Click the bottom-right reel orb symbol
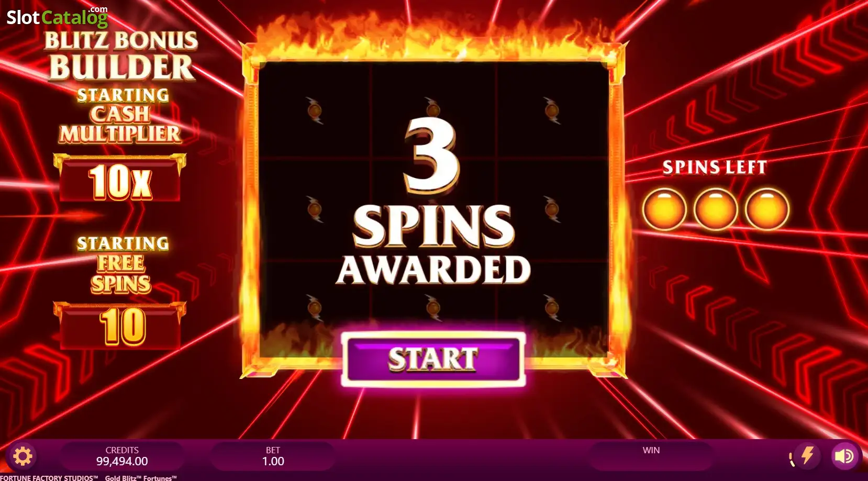The image size is (868, 481). pyautogui.click(x=551, y=307)
